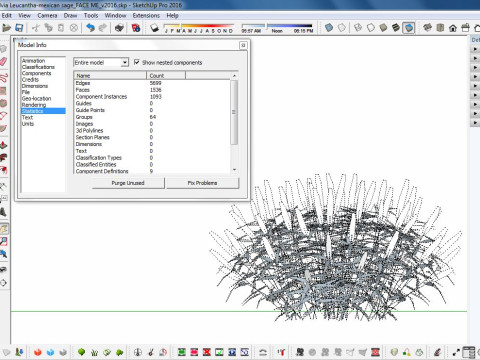480x360 pixels.
Task: Open the Extensions menu
Action: (x=146, y=16)
